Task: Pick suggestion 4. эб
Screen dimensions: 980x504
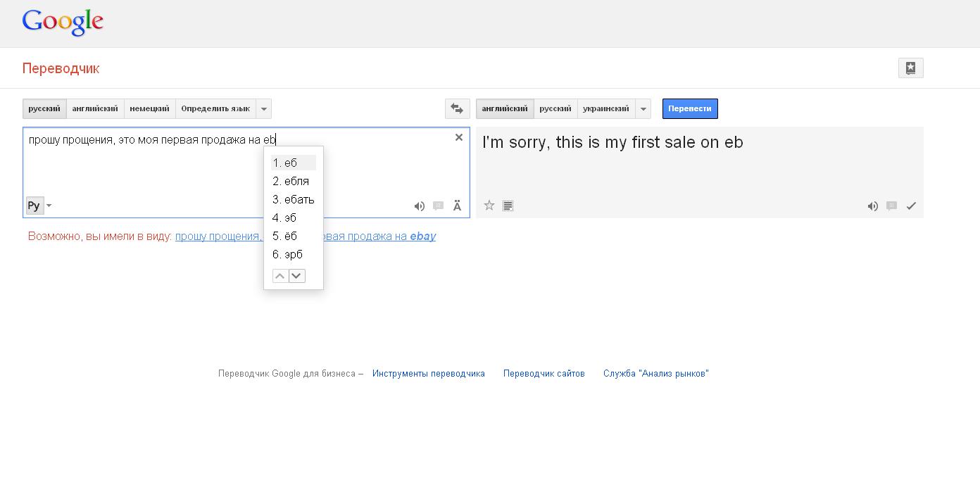Action: pos(294,218)
